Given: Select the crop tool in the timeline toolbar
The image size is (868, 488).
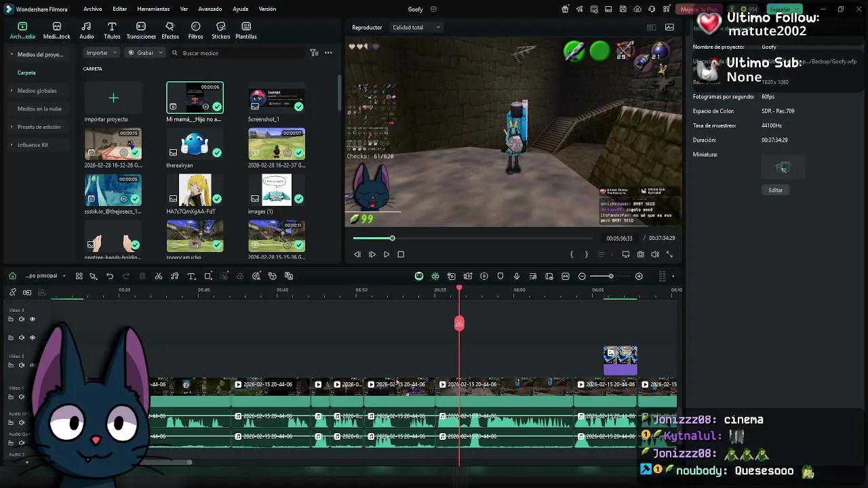Looking at the screenshot, I should click(x=208, y=276).
